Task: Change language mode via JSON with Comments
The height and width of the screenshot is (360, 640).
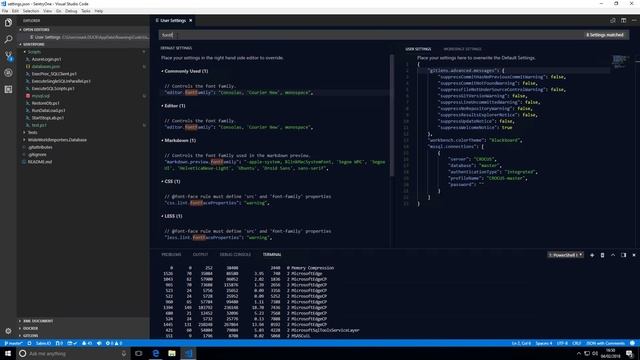Action: (x=605, y=343)
